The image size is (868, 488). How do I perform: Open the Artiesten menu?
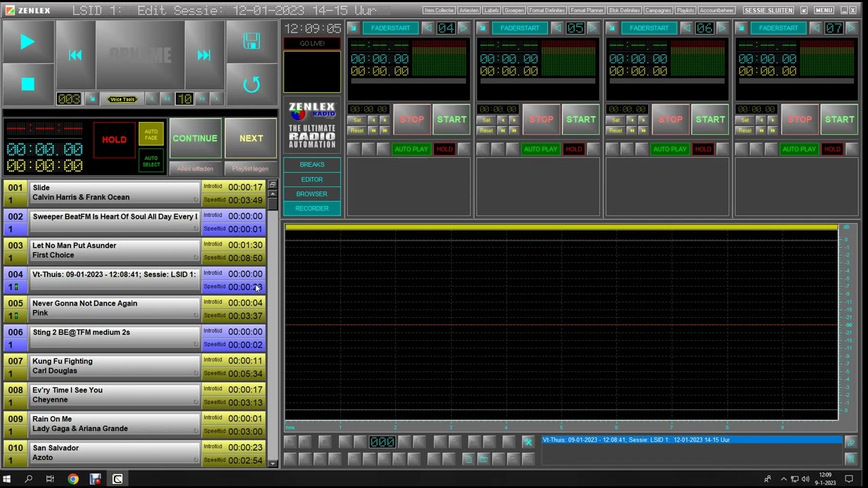pos(469,10)
